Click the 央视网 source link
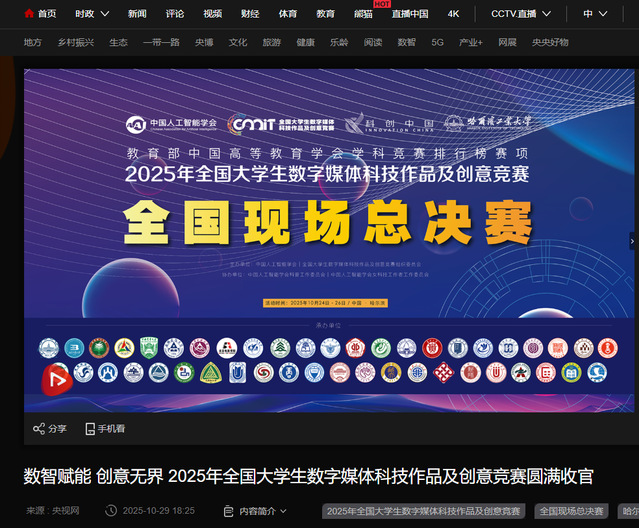 (x=65, y=511)
